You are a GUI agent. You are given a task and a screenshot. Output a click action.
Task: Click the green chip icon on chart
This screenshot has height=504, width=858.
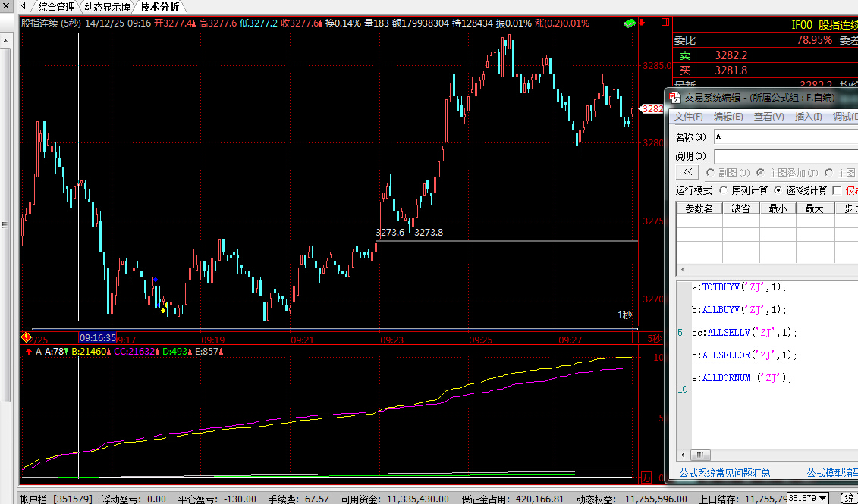tap(629, 23)
